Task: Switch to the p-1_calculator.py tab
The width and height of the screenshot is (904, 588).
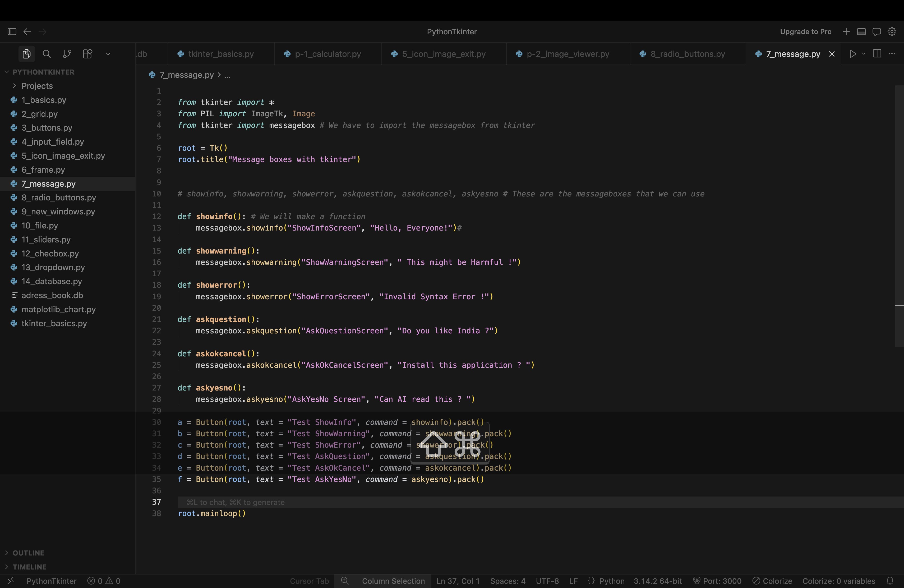Action: (328, 54)
